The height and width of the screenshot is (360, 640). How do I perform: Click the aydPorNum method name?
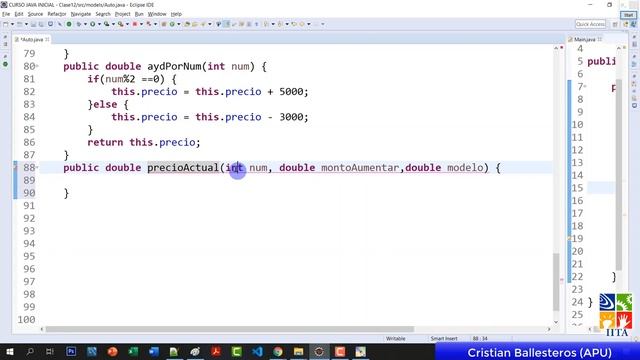tap(174, 66)
